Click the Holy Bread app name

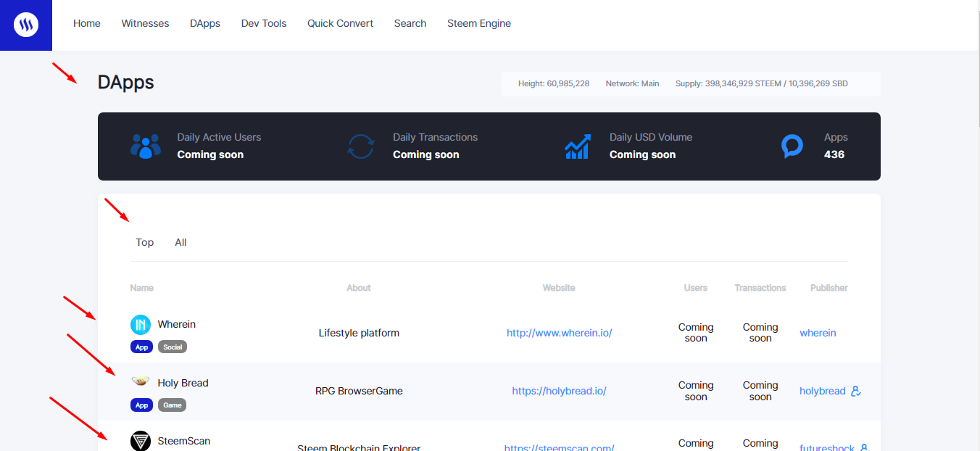tap(183, 383)
